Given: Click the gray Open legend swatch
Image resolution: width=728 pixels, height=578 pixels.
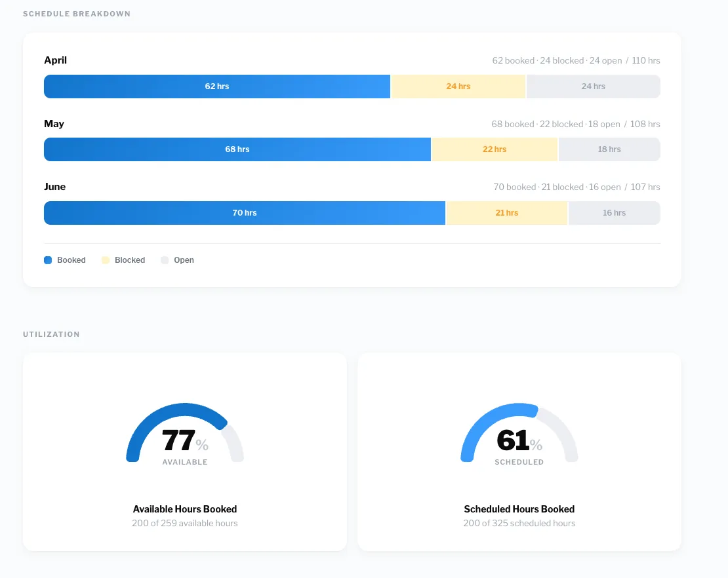Looking at the screenshot, I should [x=165, y=260].
